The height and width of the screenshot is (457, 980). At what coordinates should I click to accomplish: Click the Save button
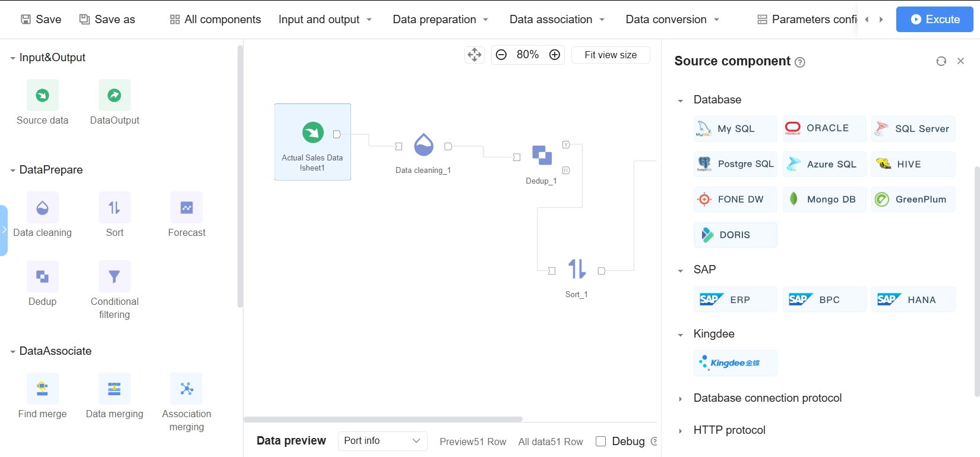41,20
